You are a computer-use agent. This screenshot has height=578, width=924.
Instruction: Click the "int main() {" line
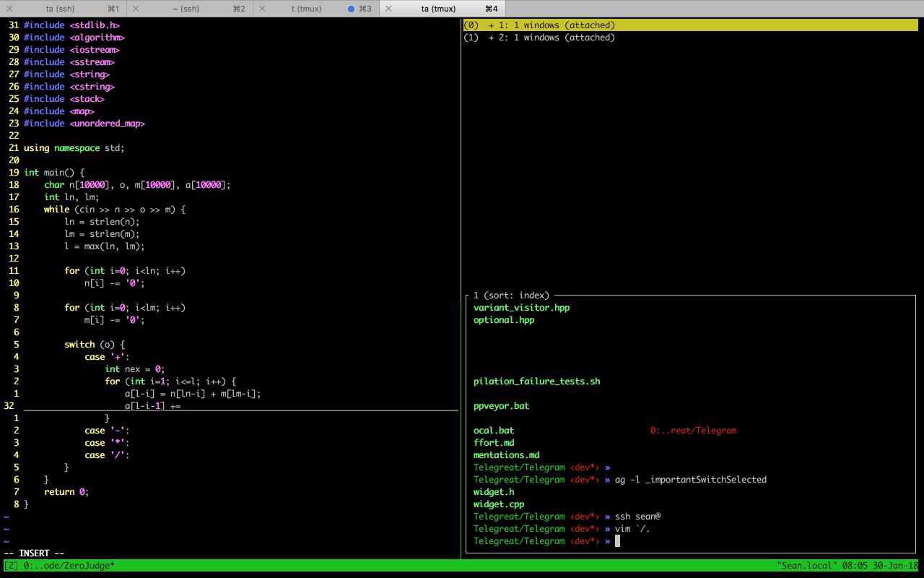[x=54, y=173]
